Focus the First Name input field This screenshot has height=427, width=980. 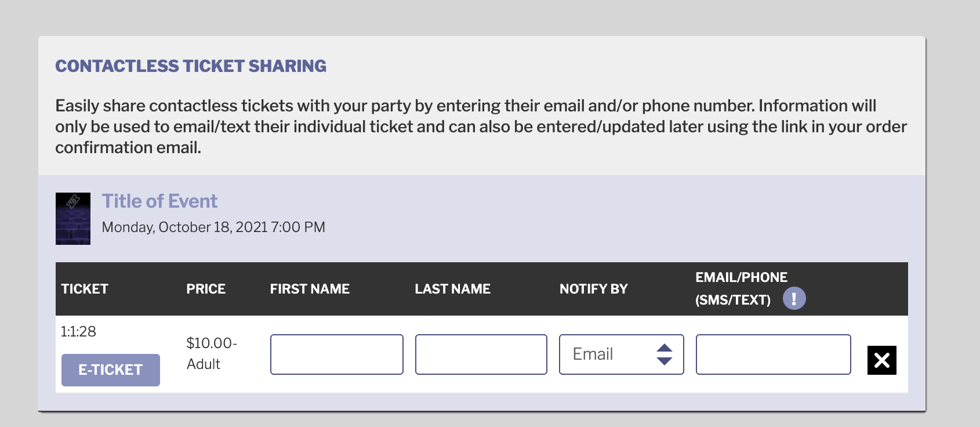337,354
